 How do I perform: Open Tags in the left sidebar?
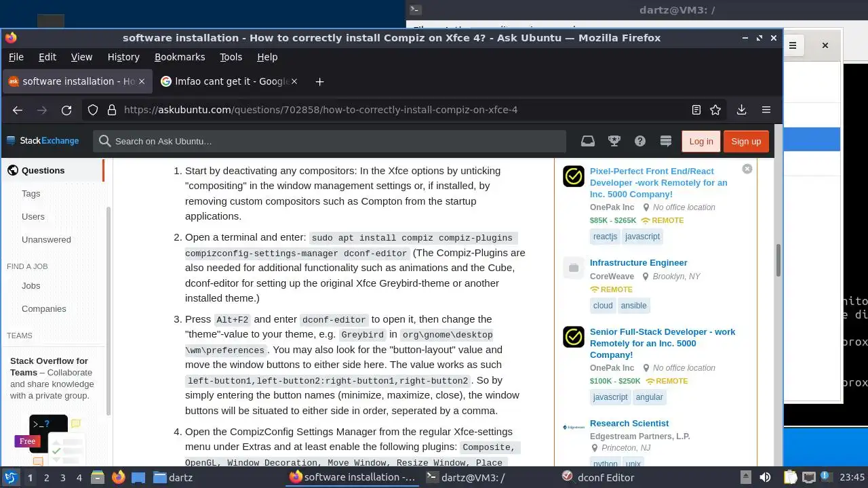coord(31,194)
